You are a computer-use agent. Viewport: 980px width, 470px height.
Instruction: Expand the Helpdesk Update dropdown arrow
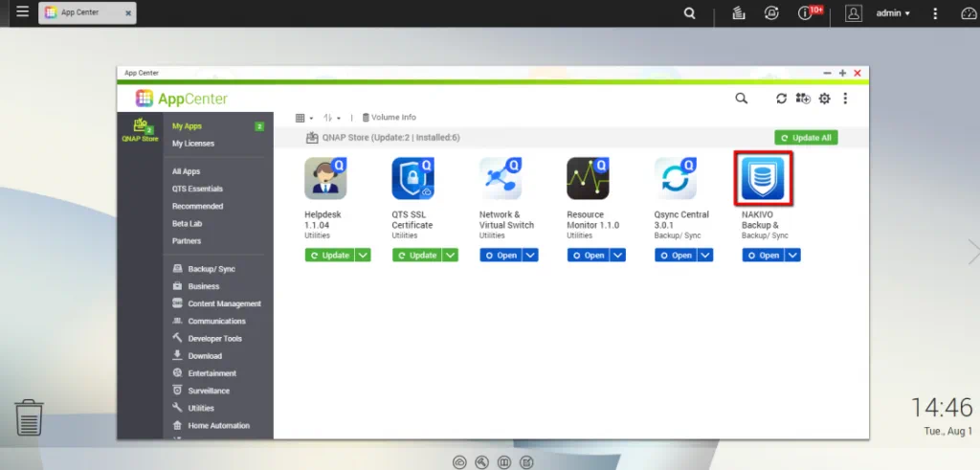pyautogui.click(x=363, y=256)
